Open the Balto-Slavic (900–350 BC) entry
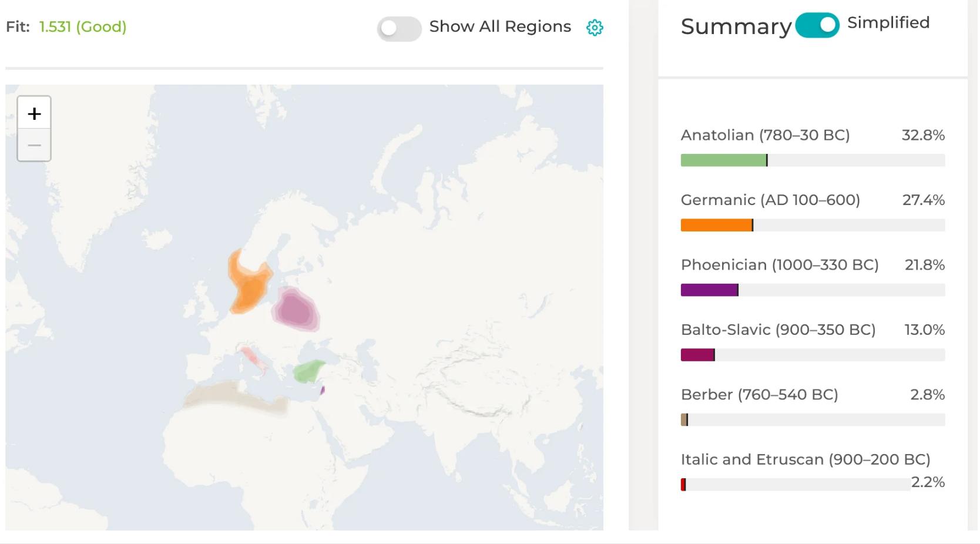This screenshot has width=980, height=544. pyautogui.click(x=778, y=330)
